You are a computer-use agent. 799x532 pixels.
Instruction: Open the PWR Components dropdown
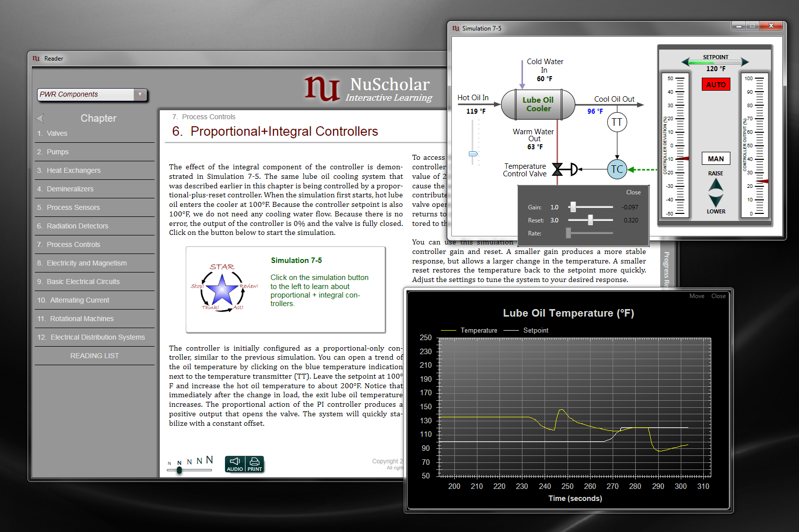click(92, 94)
